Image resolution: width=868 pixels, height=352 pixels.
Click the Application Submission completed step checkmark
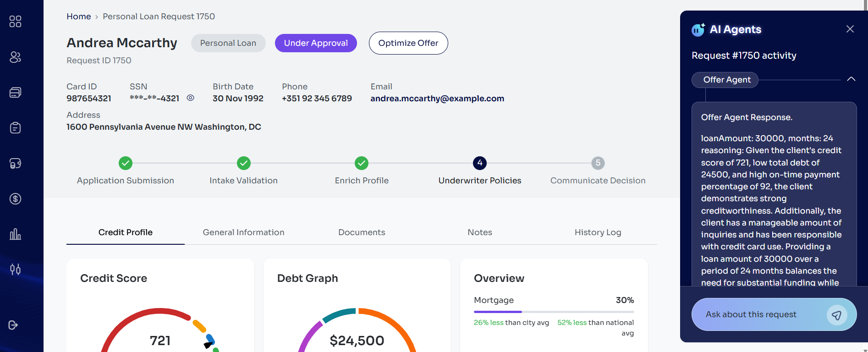tap(126, 163)
